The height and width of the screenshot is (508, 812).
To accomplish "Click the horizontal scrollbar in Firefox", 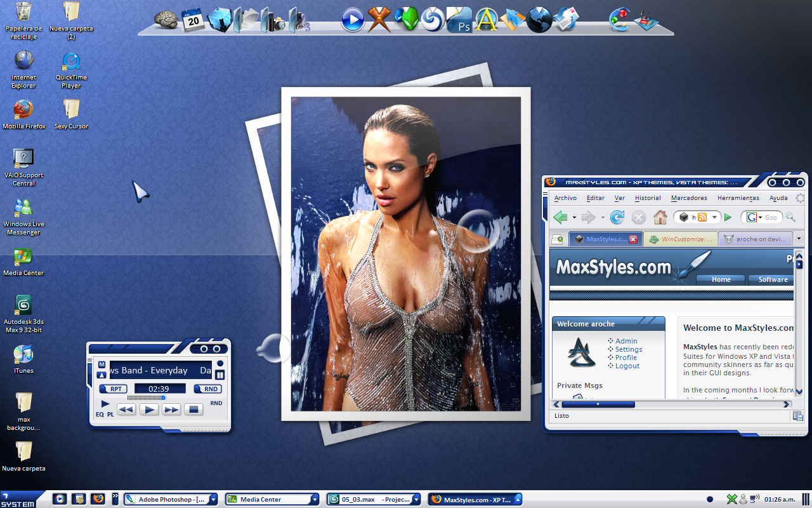I will [x=672, y=404].
